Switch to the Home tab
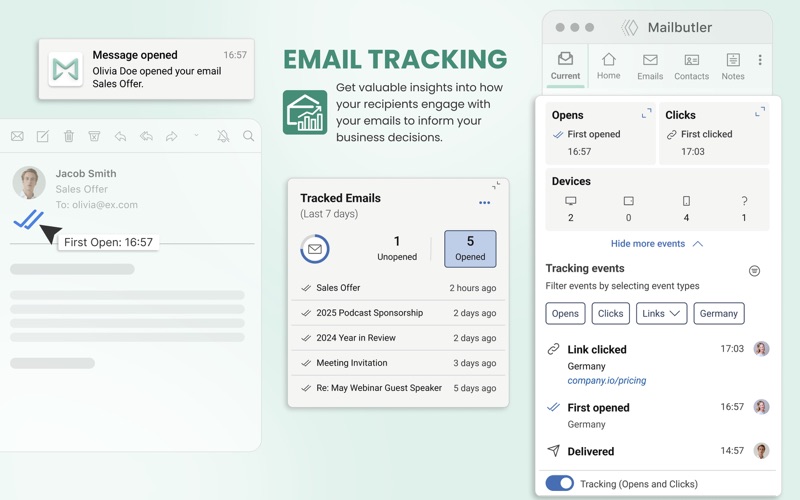 609,66
